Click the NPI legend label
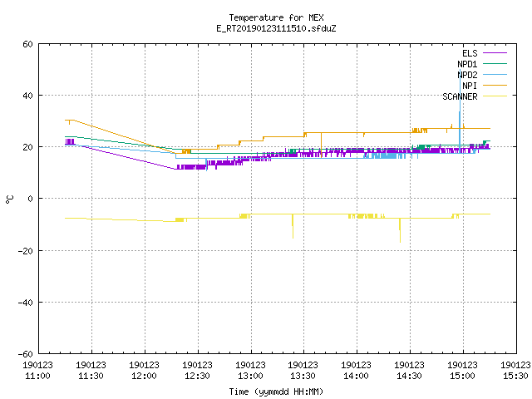Viewport: 532px width, 399px height. point(470,86)
